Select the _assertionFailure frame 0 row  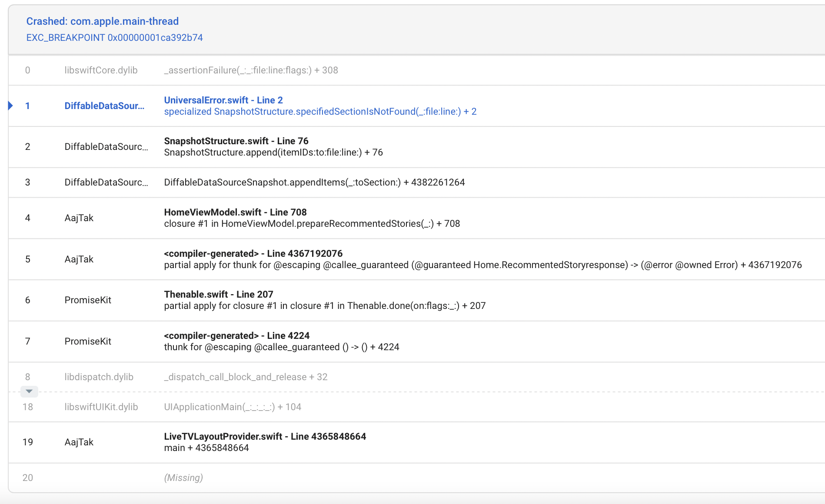[x=251, y=70]
